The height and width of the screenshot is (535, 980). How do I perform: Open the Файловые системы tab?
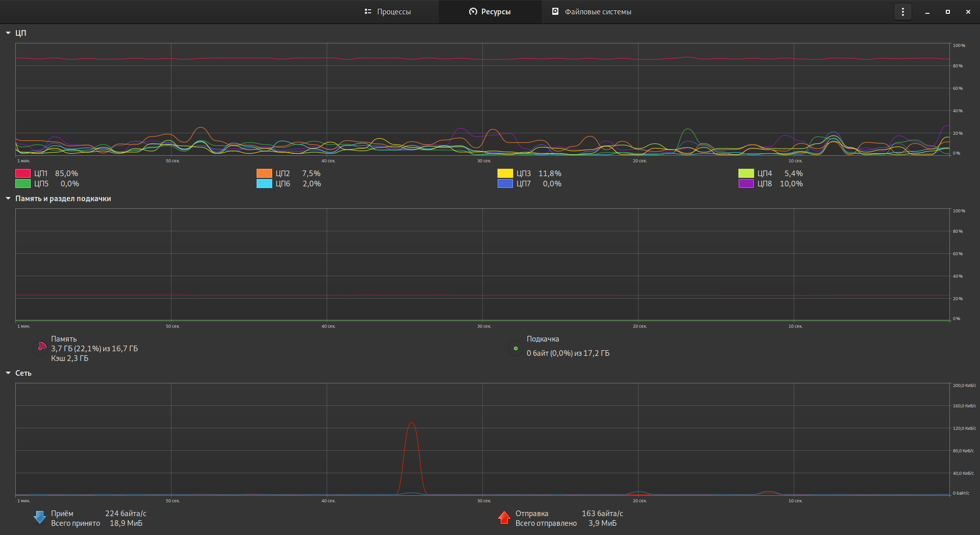point(592,12)
